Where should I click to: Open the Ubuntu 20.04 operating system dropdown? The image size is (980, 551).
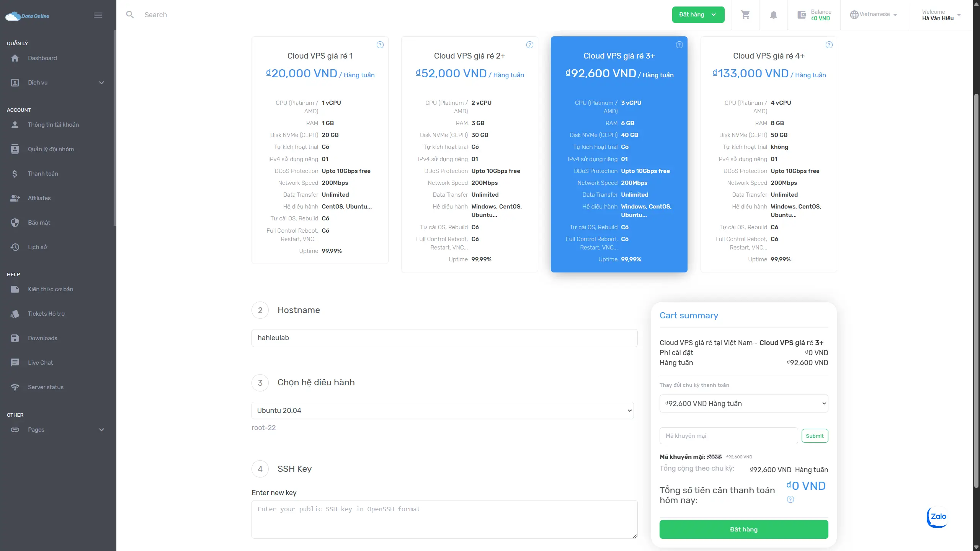pyautogui.click(x=442, y=411)
